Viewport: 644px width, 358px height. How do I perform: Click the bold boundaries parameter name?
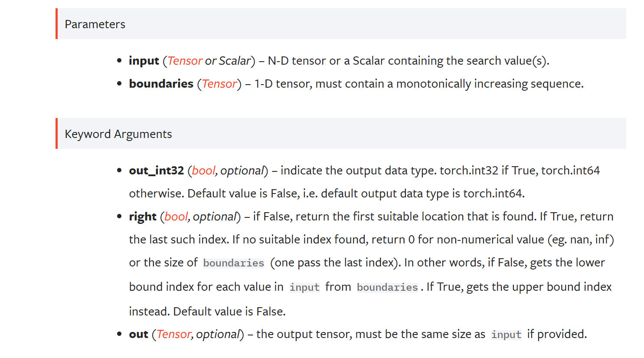(x=161, y=84)
